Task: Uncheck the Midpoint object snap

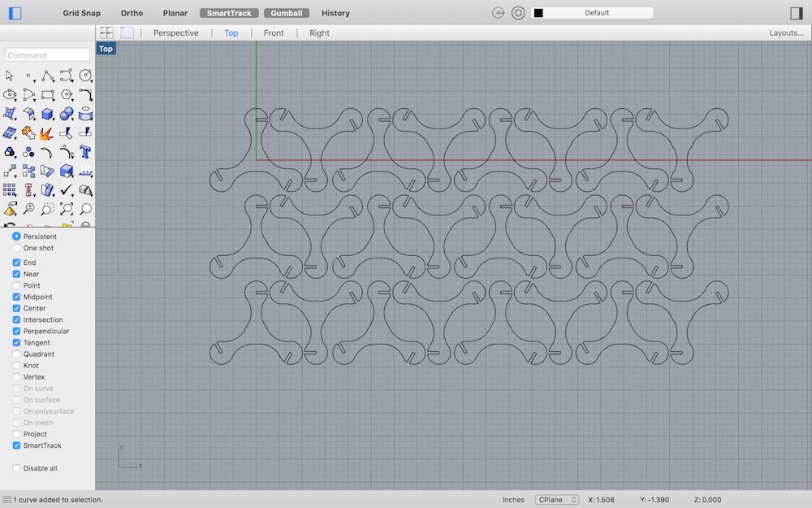Action: (16, 297)
